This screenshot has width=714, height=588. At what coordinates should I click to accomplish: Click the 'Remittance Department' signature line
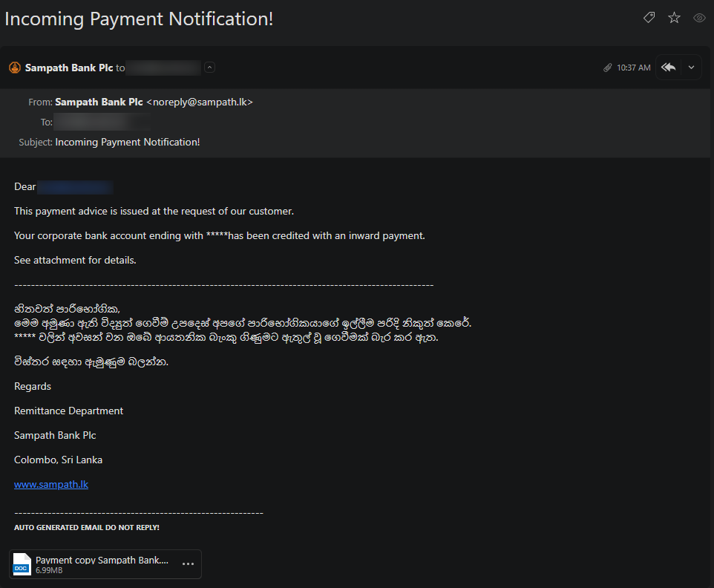69,411
